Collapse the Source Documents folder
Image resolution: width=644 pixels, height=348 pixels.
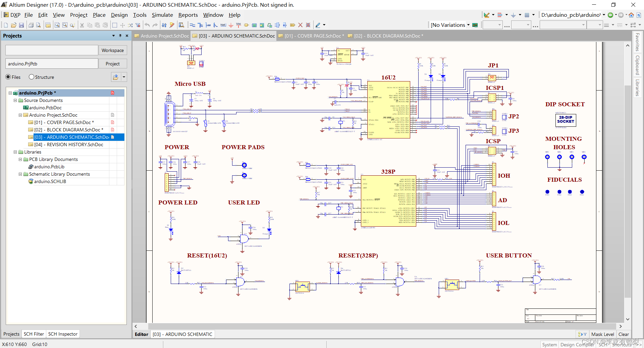coord(15,101)
